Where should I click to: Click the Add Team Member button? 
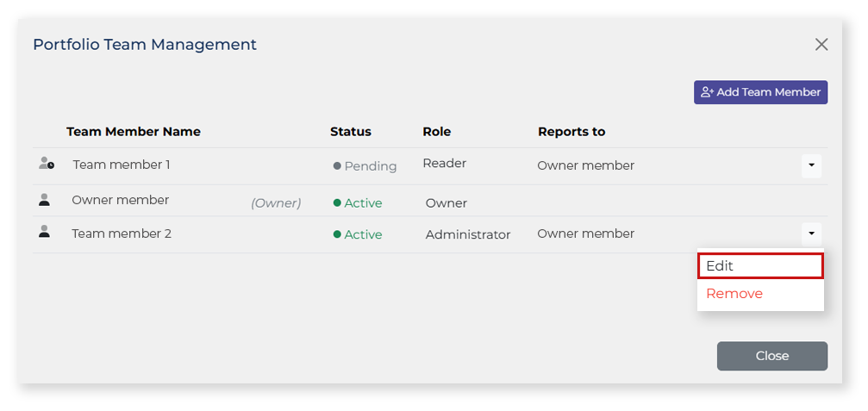760,92
